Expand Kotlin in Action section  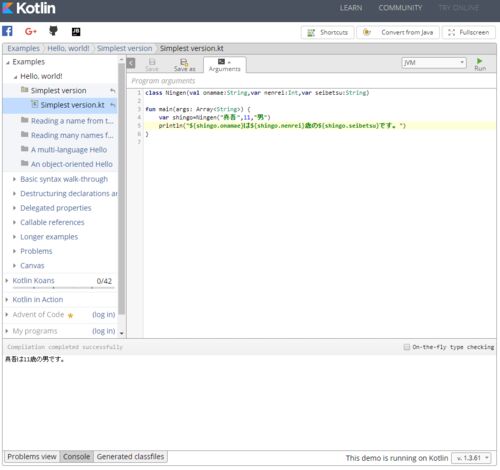coord(7,299)
